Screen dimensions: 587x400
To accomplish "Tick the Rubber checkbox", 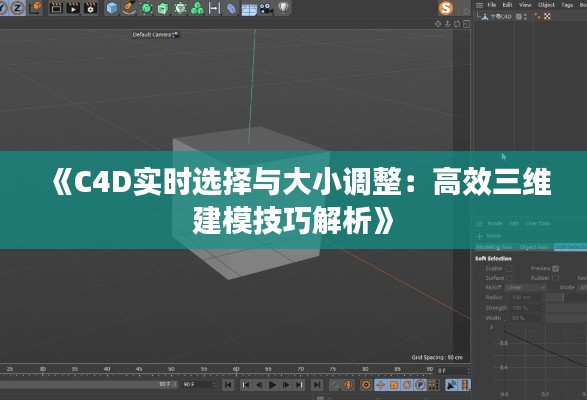I will pyautogui.click(x=556, y=278).
